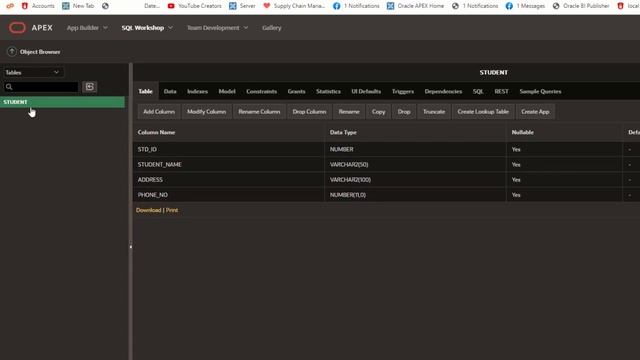Click the Object Browser up-arrow icon
The width and height of the screenshot is (640, 360).
point(12,51)
